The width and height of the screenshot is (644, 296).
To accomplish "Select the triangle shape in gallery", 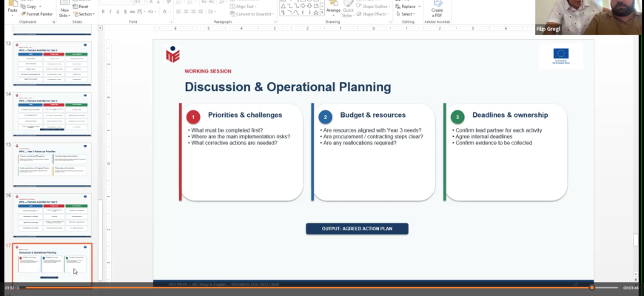I will click(284, 6).
